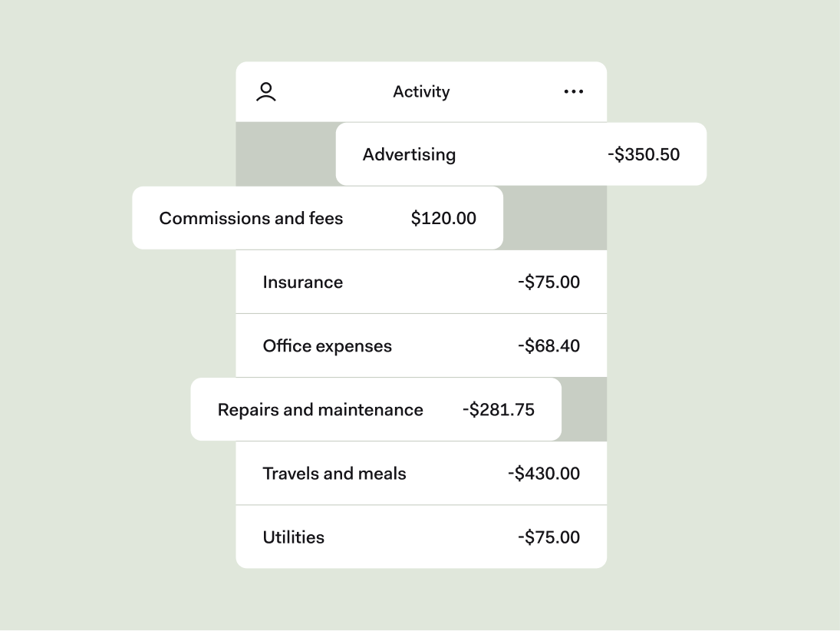Screen dimensions: 840x631
Task: Click the Advertising category label
Action: point(409,154)
